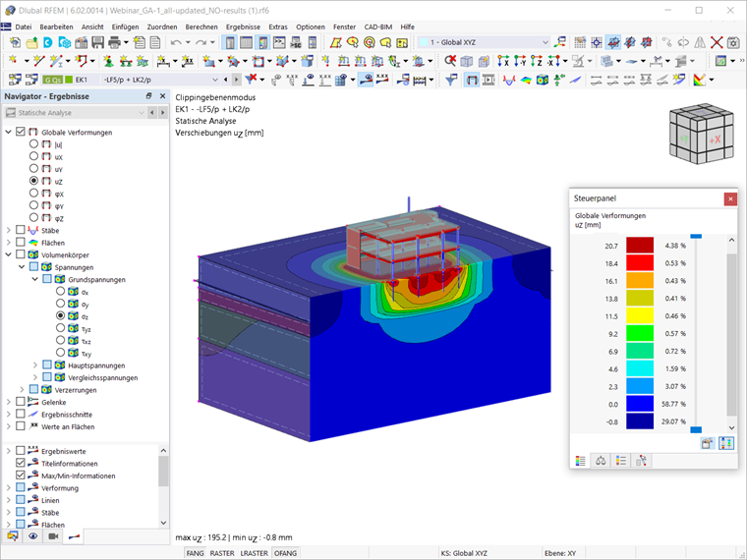Click the Steuerpanel balance factors tab icon
747x560 pixels.
click(601, 461)
